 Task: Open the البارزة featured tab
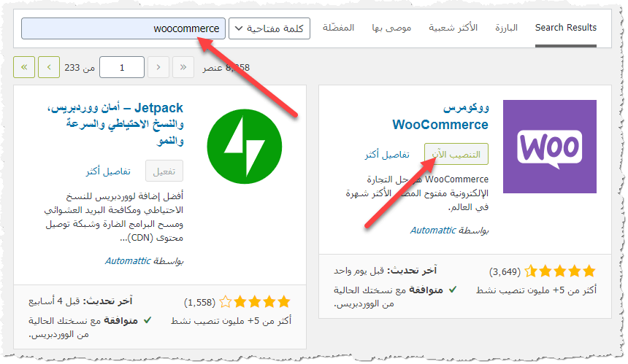coord(506,28)
